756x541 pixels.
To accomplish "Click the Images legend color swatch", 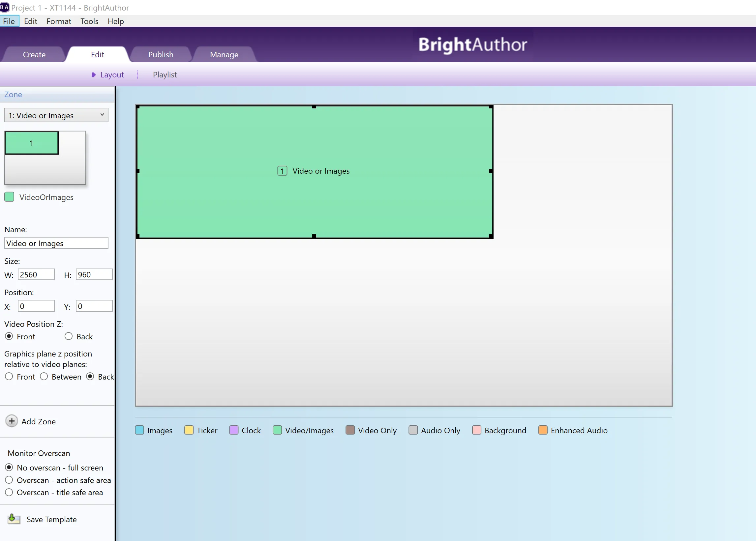I will click(x=140, y=430).
